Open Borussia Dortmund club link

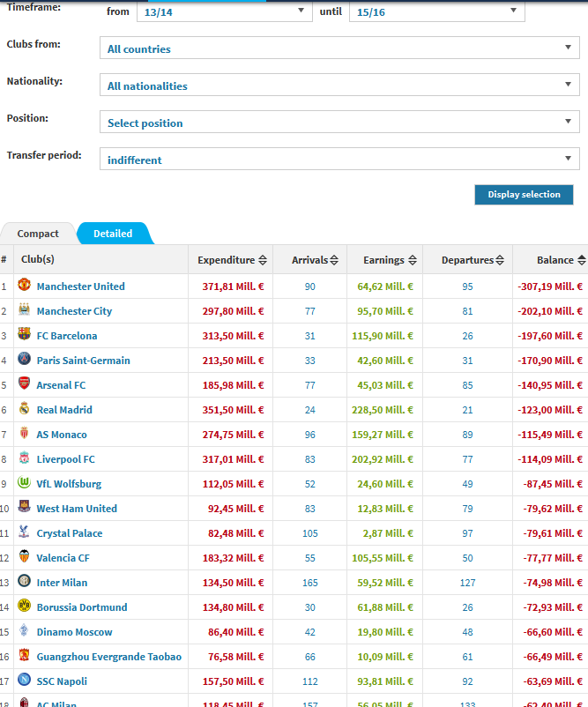click(82, 607)
